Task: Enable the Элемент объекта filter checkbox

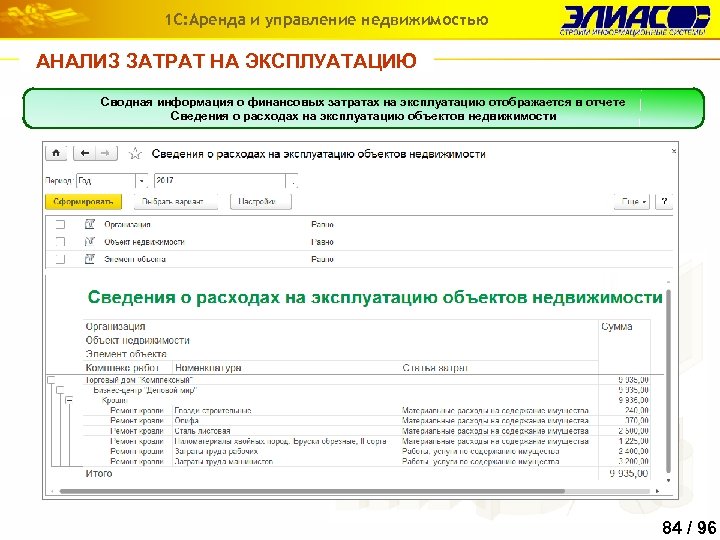Action: [x=60, y=259]
